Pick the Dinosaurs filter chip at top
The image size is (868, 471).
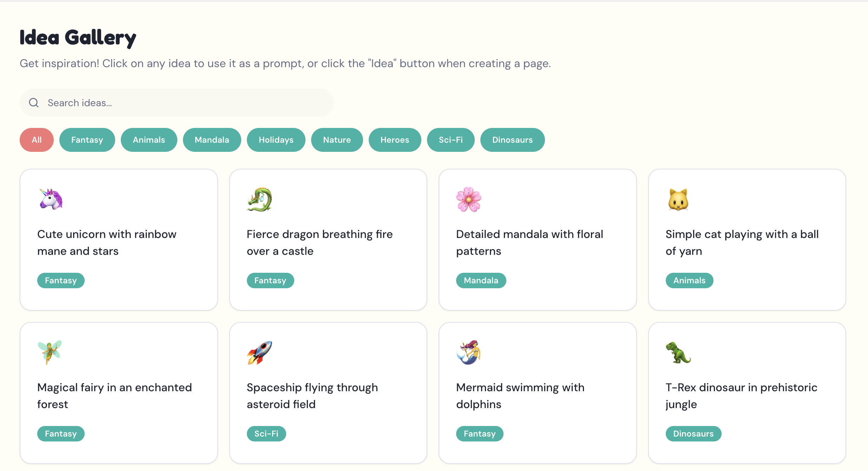click(x=512, y=140)
